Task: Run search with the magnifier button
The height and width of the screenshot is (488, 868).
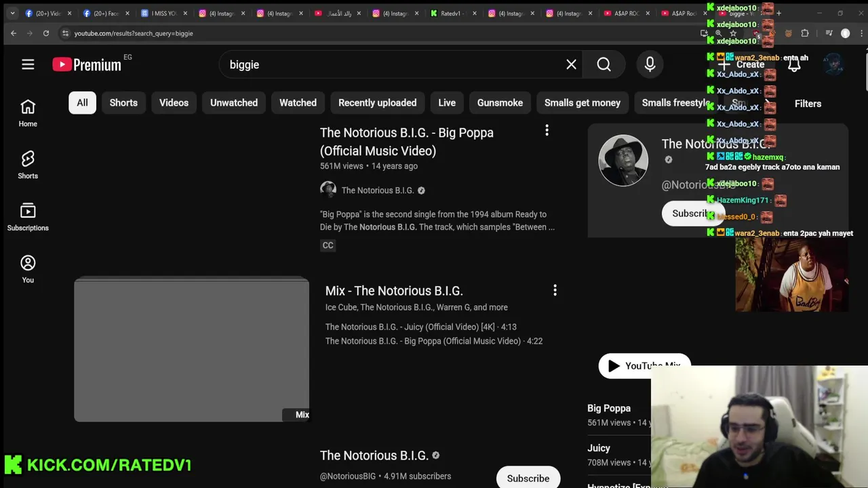Action: 604,64
